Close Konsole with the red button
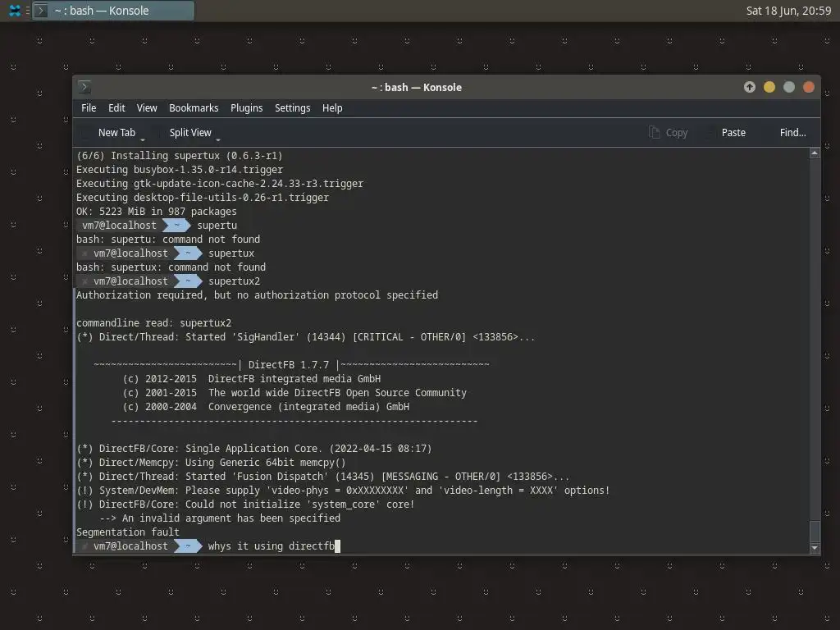 (809, 87)
